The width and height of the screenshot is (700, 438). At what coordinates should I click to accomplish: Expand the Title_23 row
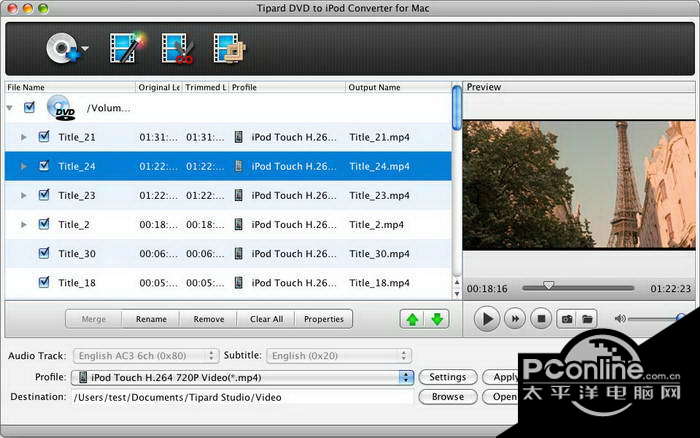pos(24,195)
